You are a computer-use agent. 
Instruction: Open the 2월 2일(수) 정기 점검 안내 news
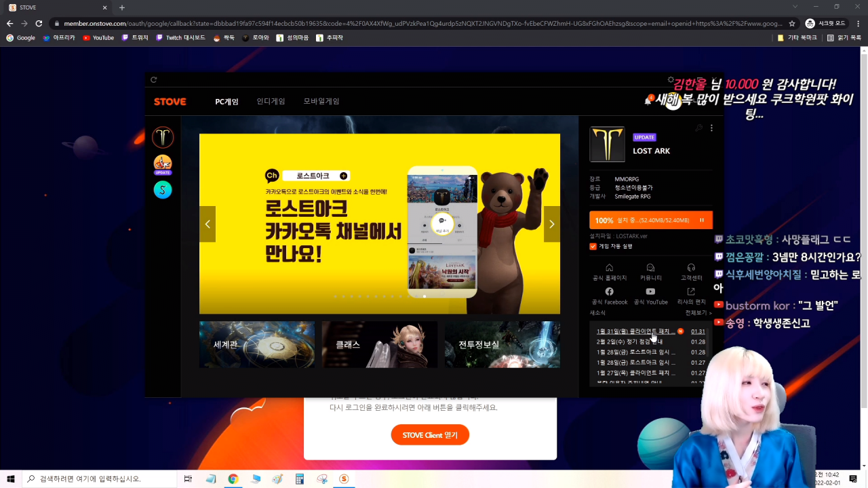pos(629,342)
